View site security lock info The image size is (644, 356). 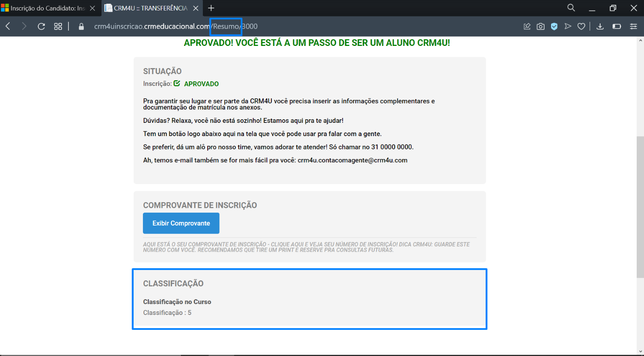(81, 27)
